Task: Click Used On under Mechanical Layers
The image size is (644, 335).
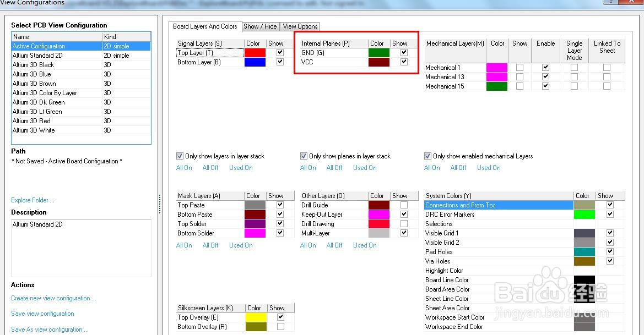Action: [489, 168]
